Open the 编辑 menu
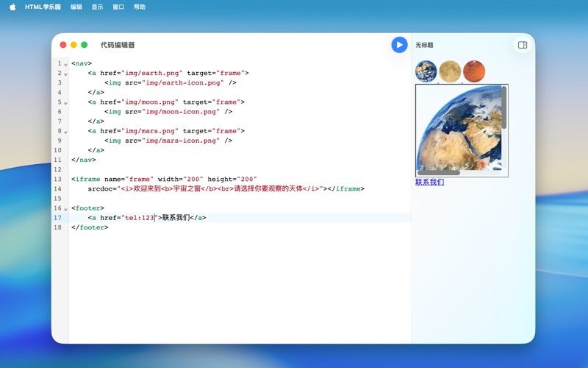The image size is (588, 368). [76, 7]
